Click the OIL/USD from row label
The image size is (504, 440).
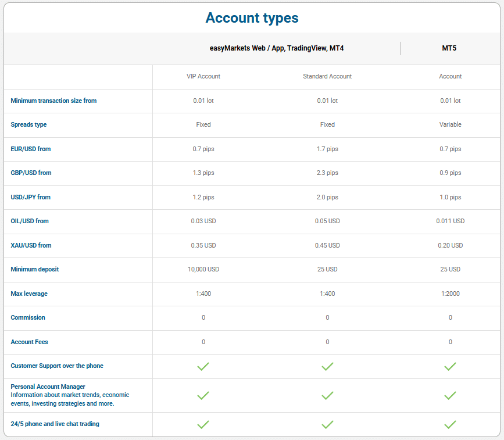(x=30, y=221)
